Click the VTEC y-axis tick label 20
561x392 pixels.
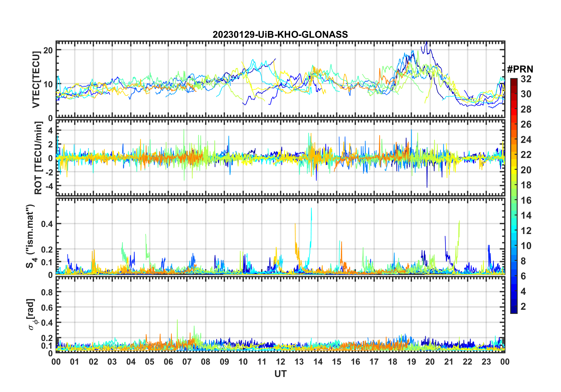[x=48, y=50]
